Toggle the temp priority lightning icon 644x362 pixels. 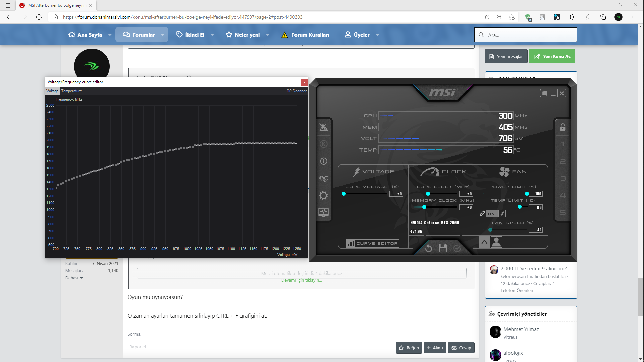502,214
